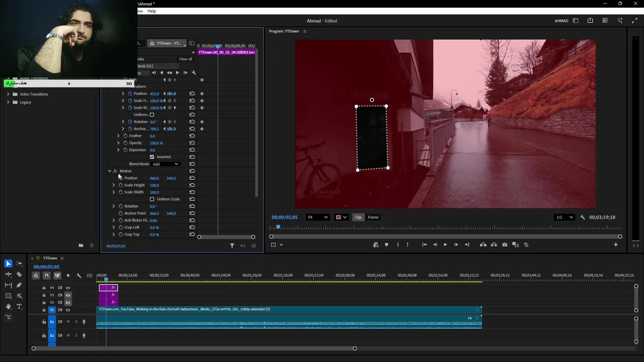This screenshot has height=362, width=644.
Task: Open the 1/2 playback resolution dropdown
Action: point(564,217)
